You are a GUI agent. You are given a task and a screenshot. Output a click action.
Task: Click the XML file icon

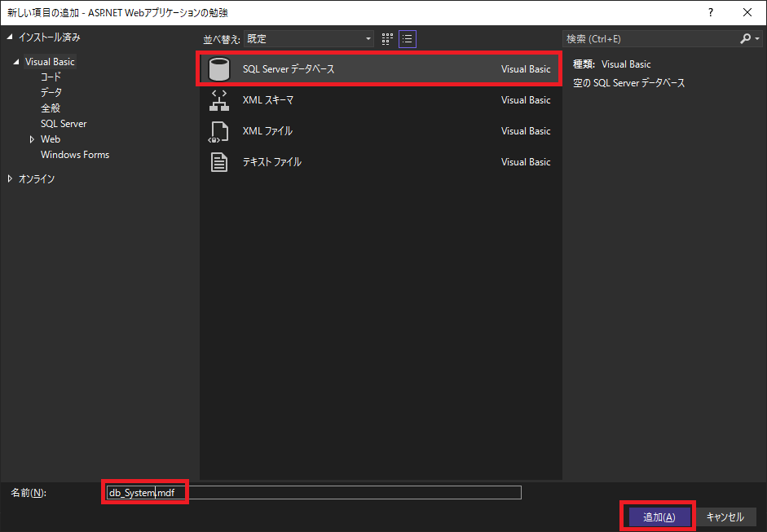click(218, 132)
